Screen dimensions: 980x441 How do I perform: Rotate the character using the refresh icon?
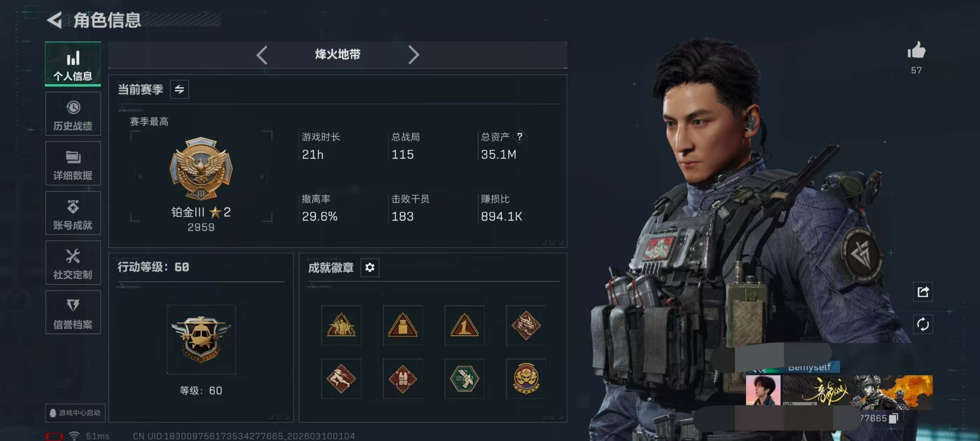tap(923, 324)
